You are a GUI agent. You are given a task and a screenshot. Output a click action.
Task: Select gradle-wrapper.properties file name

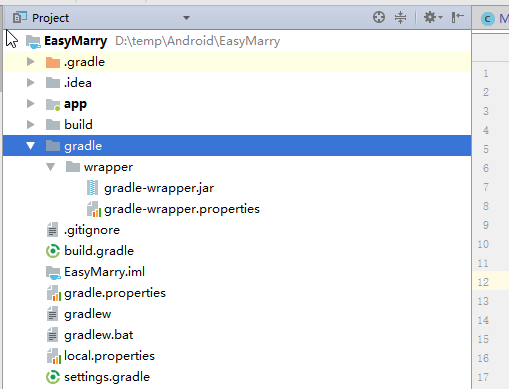pos(182,209)
